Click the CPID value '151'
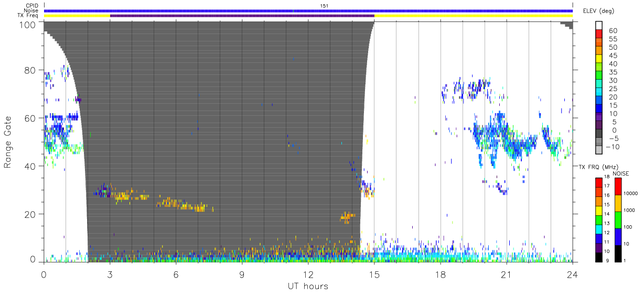Screen dimensions: 644x297 click(x=324, y=6)
